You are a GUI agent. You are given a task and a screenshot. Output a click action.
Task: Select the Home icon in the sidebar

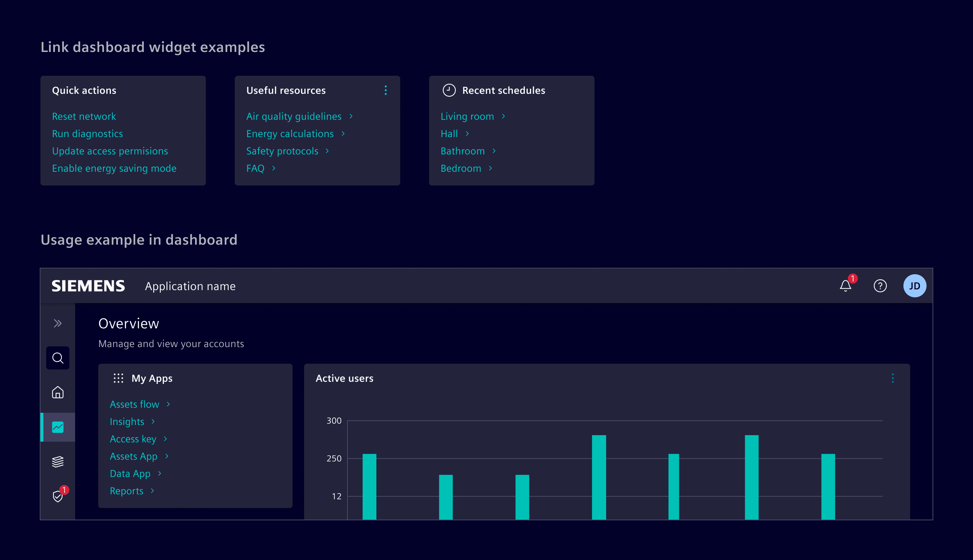pyautogui.click(x=57, y=392)
